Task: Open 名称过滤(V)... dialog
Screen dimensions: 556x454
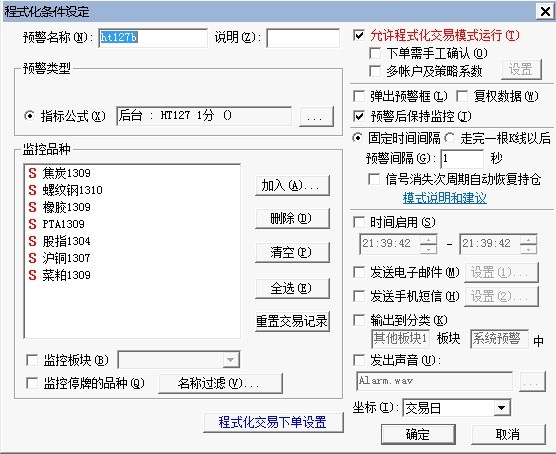Action: point(220,383)
